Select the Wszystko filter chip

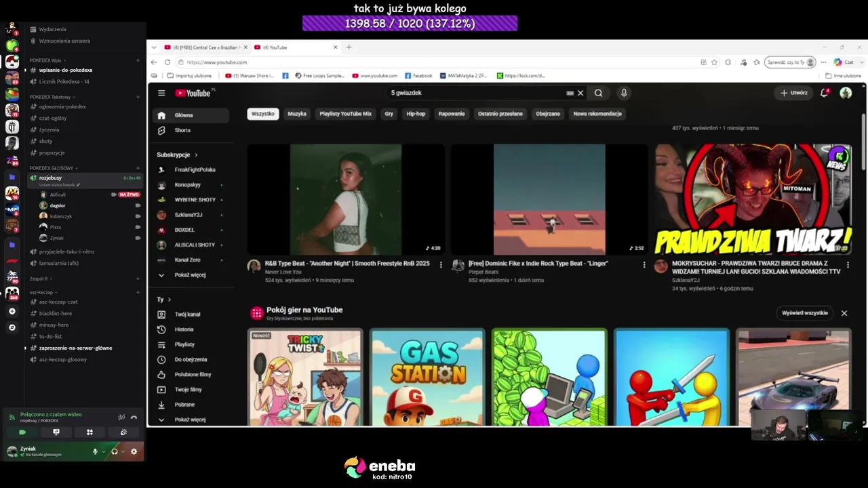[x=263, y=114]
